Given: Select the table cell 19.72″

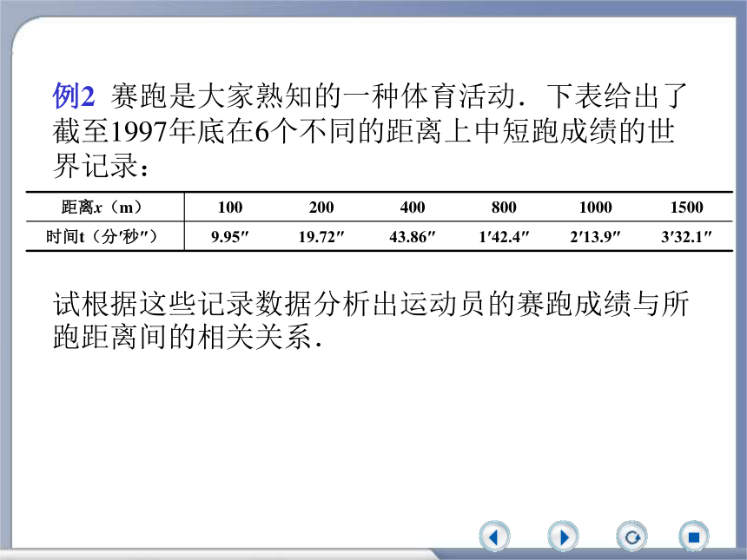Looking at the screenshot, I should pos(321,237).
